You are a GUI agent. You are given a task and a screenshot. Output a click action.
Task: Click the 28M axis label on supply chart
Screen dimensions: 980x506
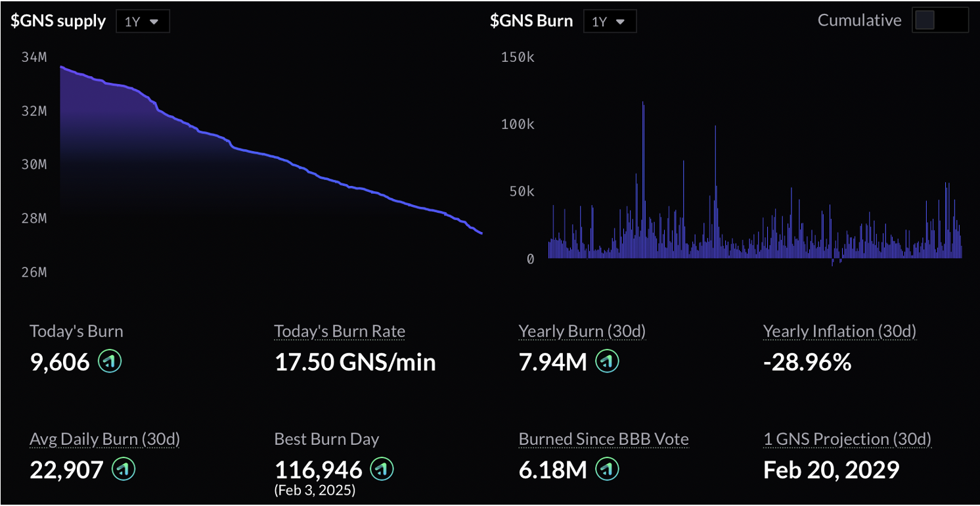coord(34,218)
